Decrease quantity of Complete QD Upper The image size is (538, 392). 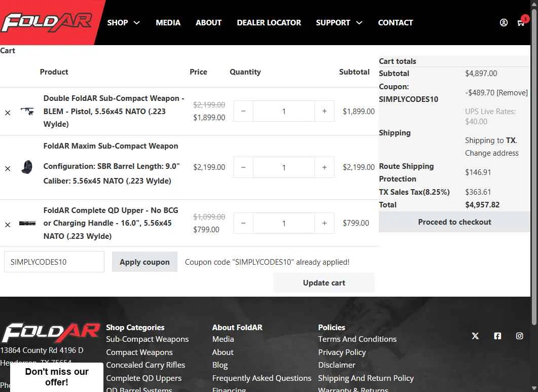coord(243,223)
